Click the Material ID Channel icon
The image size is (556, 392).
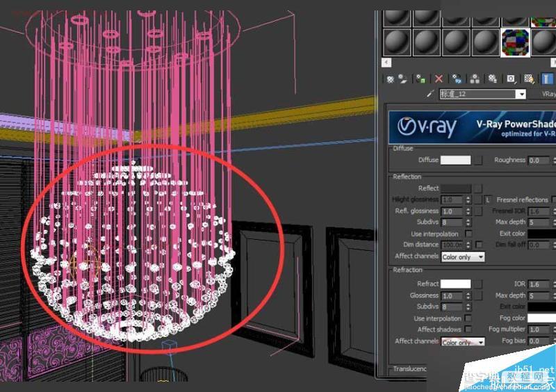511,79
